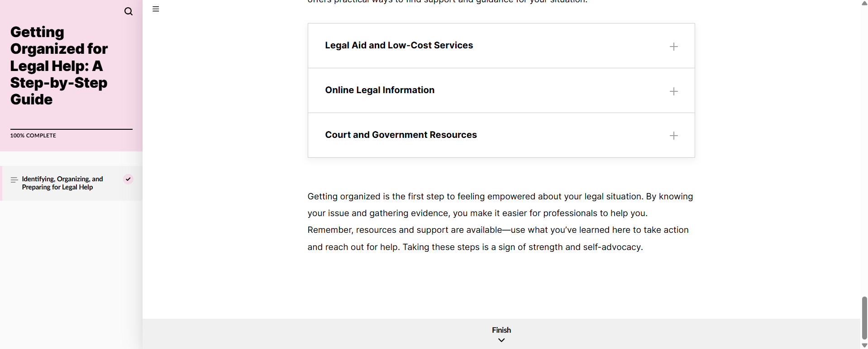The width and height of the screenshot is (868, 349).
Task: Click the Finish button
Action: click(501, 334)
